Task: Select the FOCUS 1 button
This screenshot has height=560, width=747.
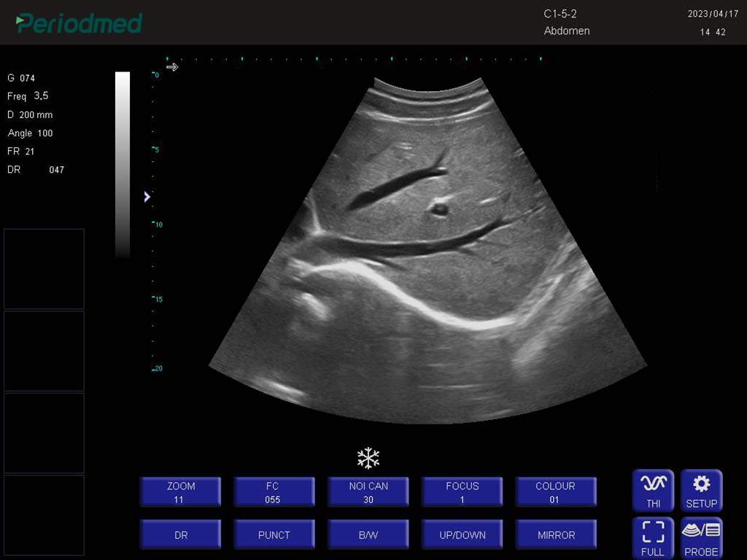Action: [462, 492]
